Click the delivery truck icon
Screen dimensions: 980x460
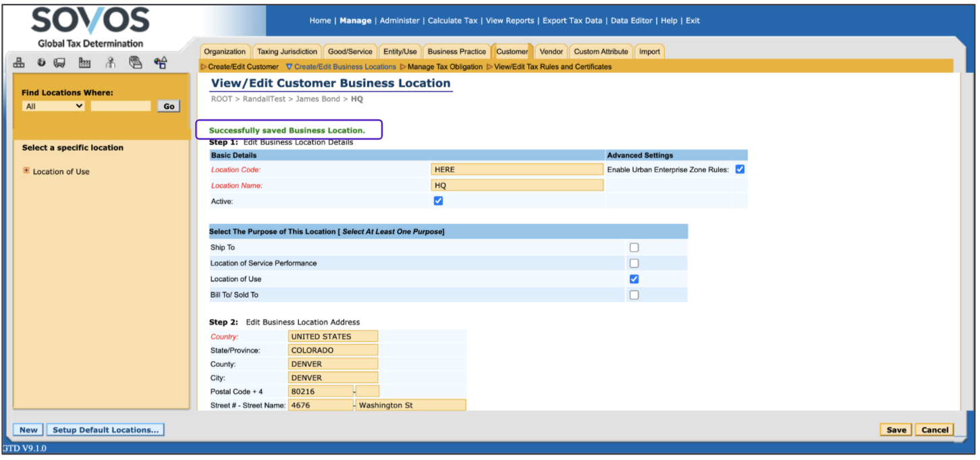(x=59, y=63)
